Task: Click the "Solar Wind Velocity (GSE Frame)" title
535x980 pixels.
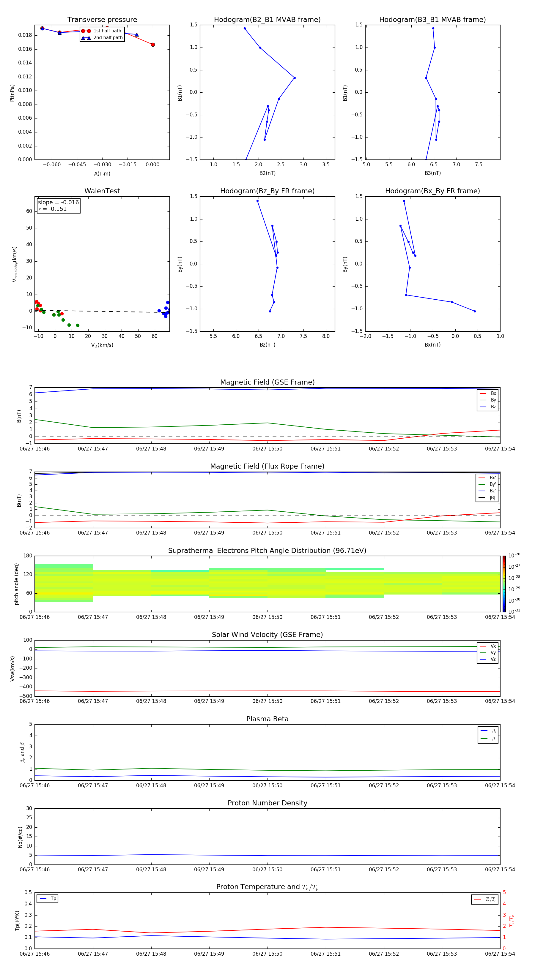Action: point(267,635)
